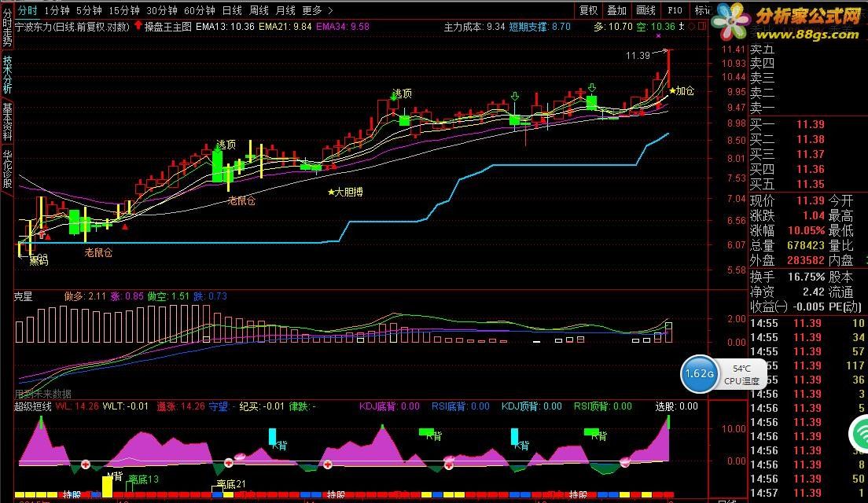Switch to 分时 tab
868x503 pixels.
pyautogui.click(x=27, y=10)
